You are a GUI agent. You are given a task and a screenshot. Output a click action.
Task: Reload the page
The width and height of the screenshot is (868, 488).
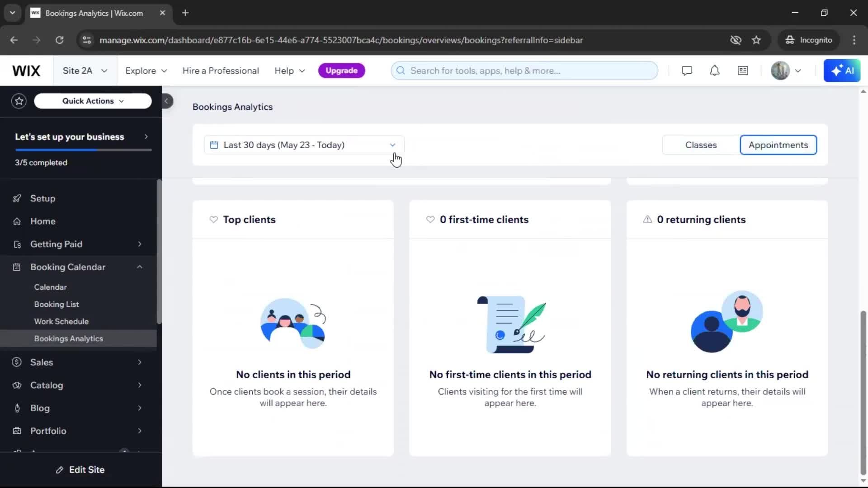point(59,40)
